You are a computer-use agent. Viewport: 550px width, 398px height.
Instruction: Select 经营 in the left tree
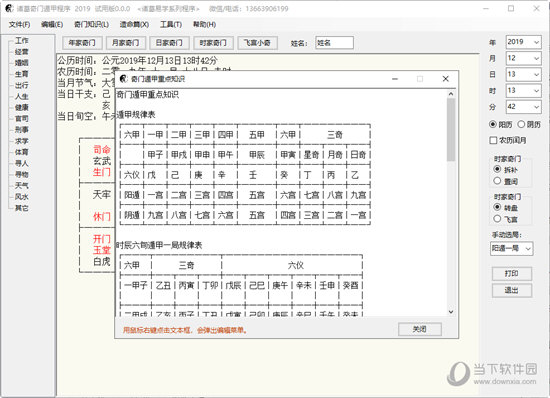click(22, 52)
